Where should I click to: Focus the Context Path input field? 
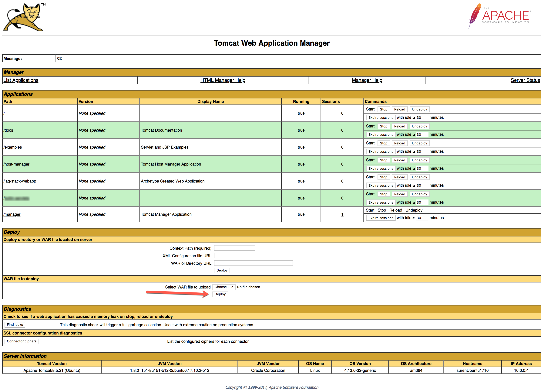pos(234,248)
